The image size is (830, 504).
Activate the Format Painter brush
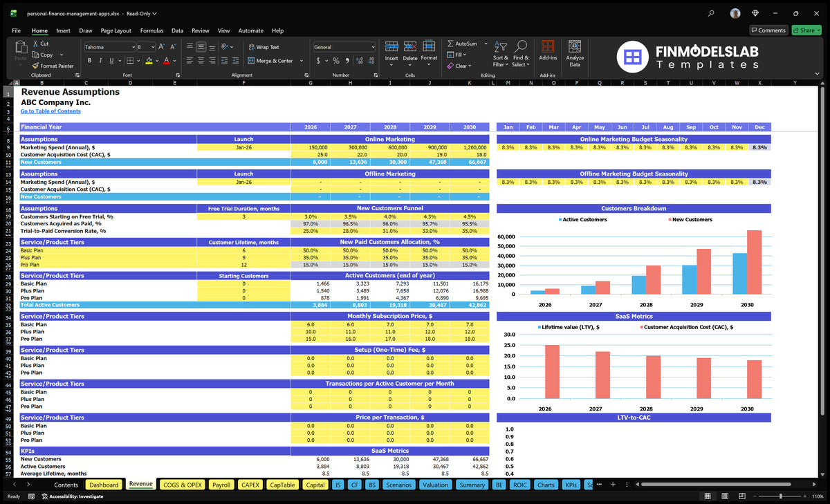pyautogui.click(x=35, y=66)
